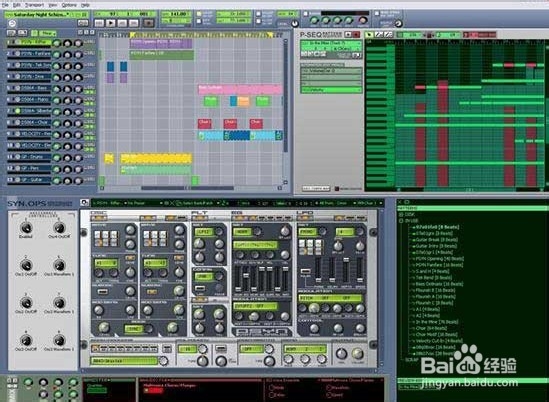Image resolution: width=549 pixels, height=402 pixels.
Task: Select the pink Bass Ostinato clip in arrangement
Action: tap(240, 89)
